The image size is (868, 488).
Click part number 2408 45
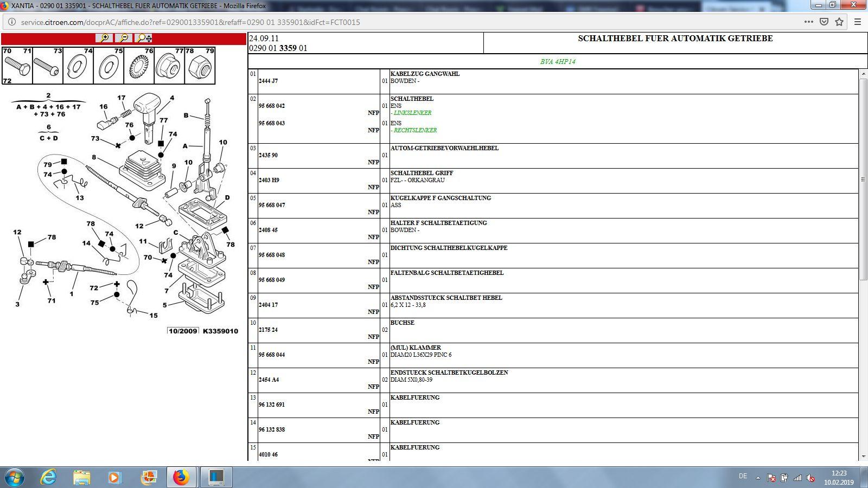pos(268,230)
